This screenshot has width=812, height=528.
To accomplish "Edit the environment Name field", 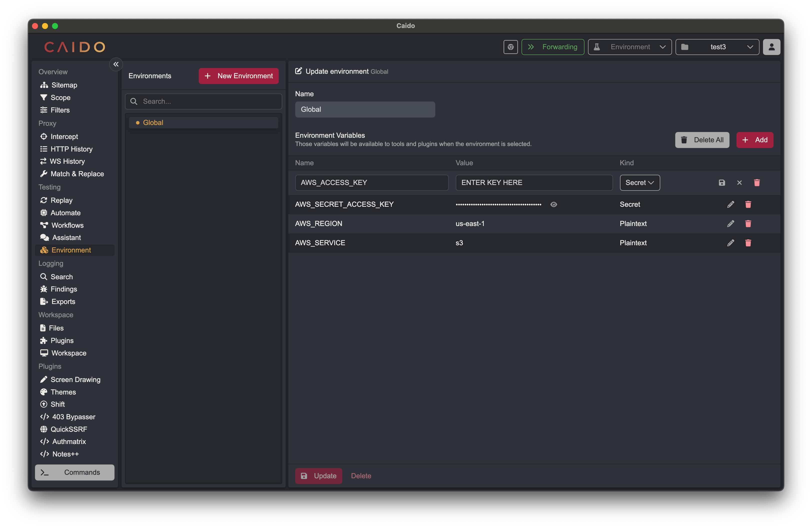I will pyautogui.click(x=365, y=109).
